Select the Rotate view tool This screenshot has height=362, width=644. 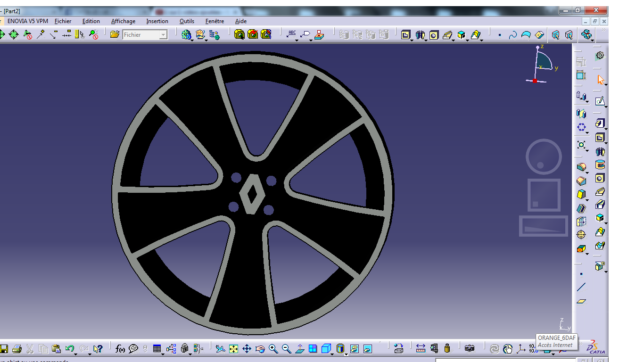(x=260, y=349)
